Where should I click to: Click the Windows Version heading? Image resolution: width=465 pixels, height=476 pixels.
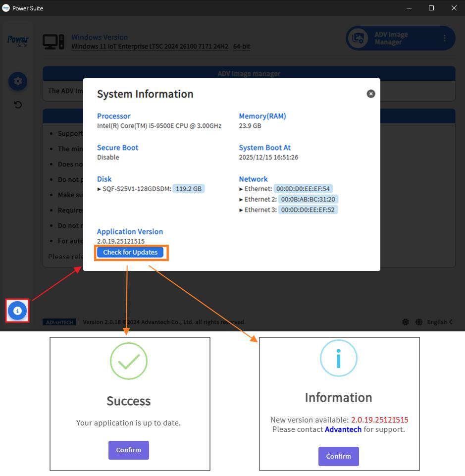(x=100, y=37)
